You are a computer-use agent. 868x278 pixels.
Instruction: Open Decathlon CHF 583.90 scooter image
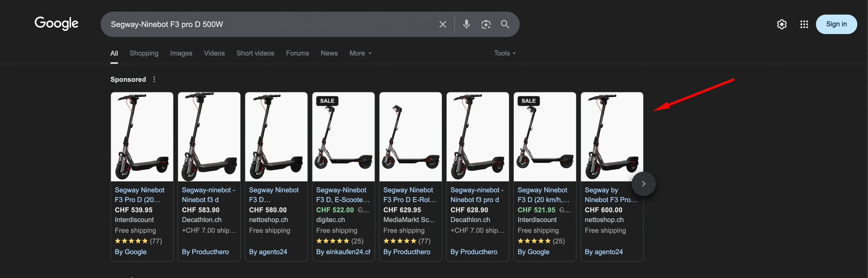pos(209,137)
